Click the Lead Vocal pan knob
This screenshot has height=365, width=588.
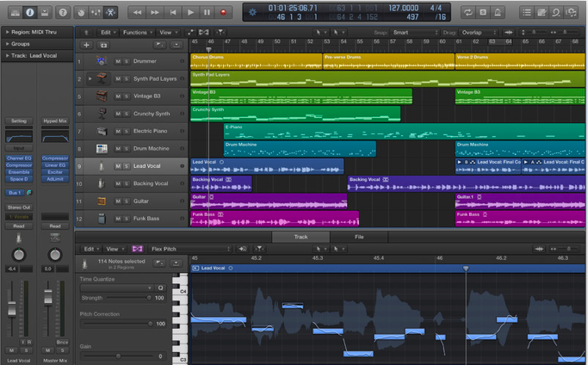tap(19, 254)
